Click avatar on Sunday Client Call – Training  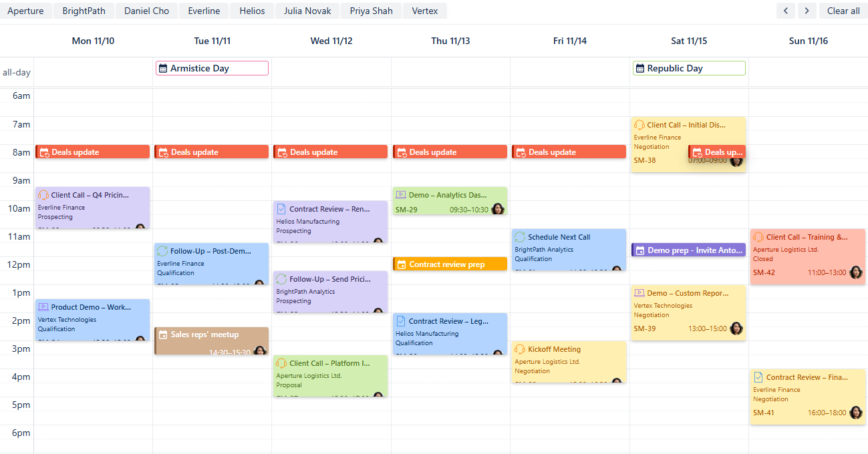tap(855, 272)
